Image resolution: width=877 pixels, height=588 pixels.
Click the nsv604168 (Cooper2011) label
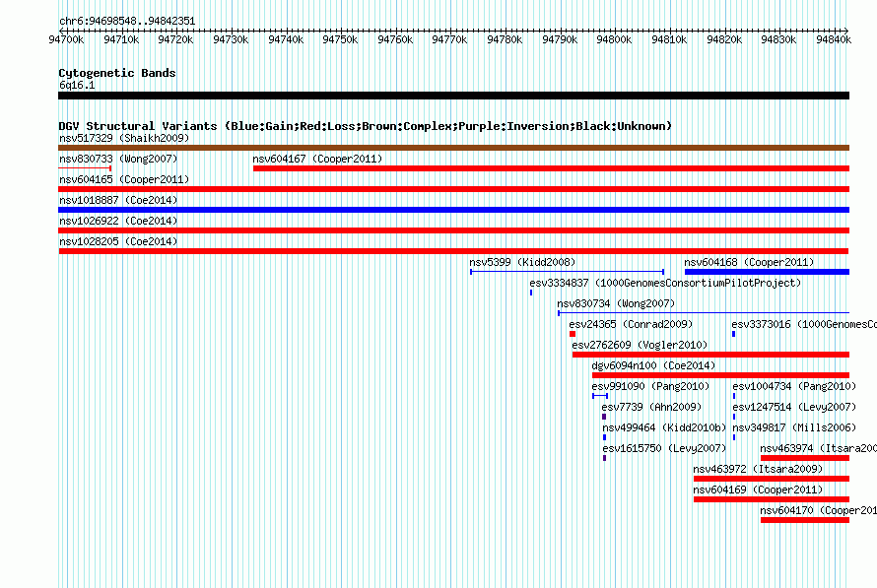pyautogui.click(x=749, y=262)
